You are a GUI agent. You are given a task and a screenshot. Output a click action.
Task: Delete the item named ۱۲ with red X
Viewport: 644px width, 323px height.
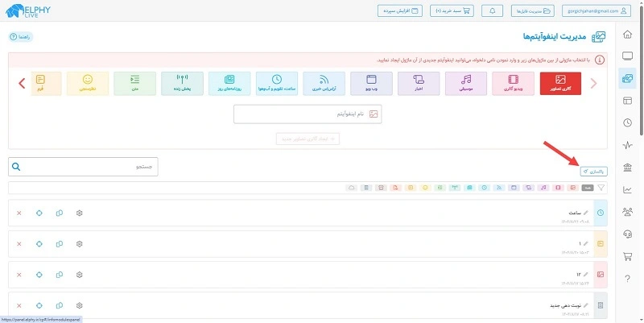[x=19, y=274]
